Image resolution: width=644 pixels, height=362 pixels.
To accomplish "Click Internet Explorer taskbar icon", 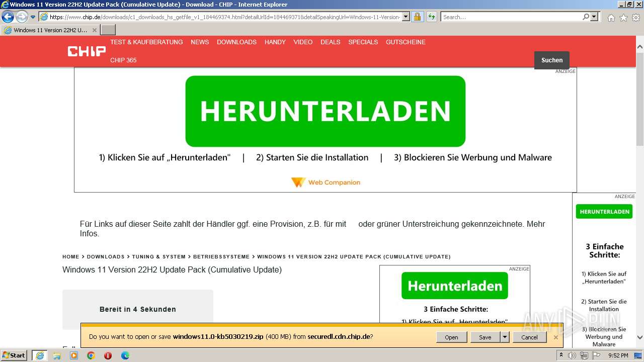I will coord(39,355).
